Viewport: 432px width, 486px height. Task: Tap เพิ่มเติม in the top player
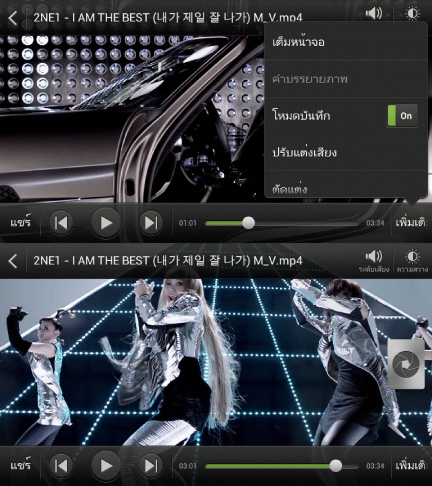(x=412, y=223)
